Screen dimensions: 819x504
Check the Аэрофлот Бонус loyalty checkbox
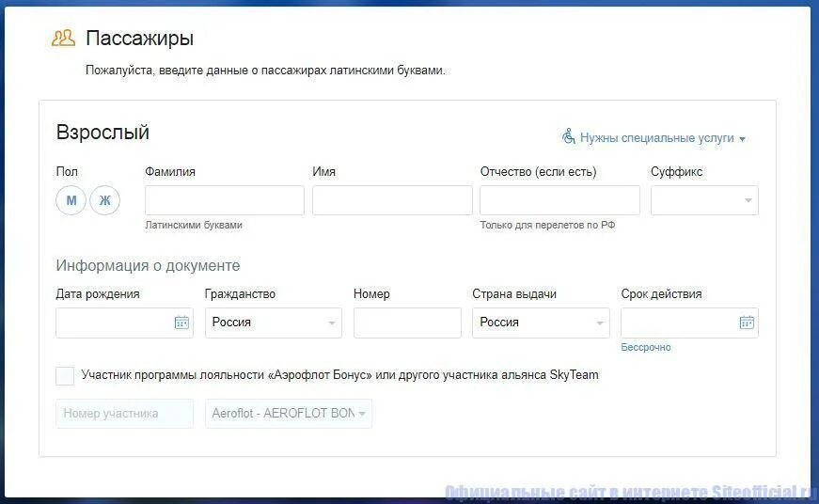click(x=65, y=375)
